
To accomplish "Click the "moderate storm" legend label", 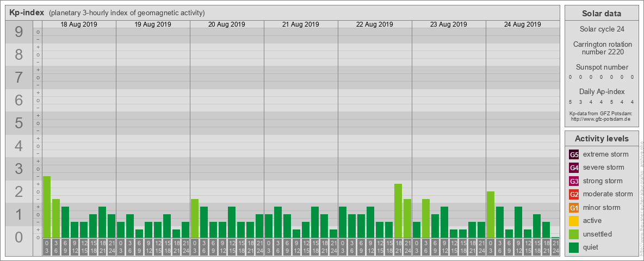I will tap(608, 194).
